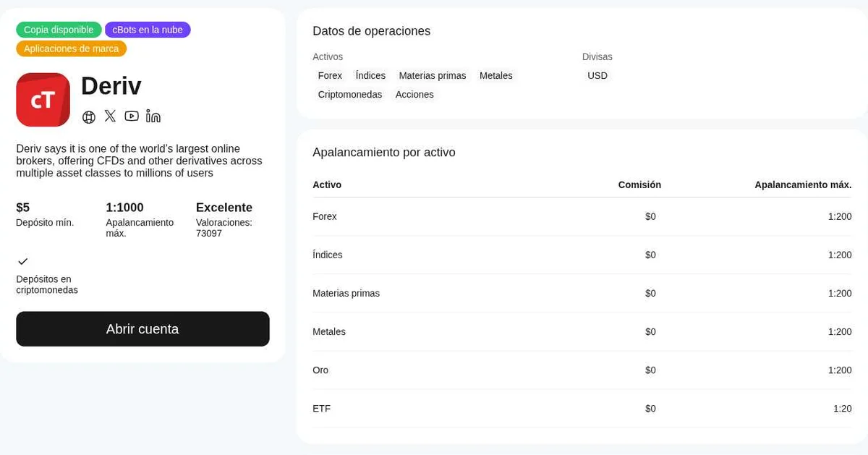Click the $0 commission in the Oro row
The width and height of the screenshot is (868, 455).
pyautogui.click(x=651, y=370)
